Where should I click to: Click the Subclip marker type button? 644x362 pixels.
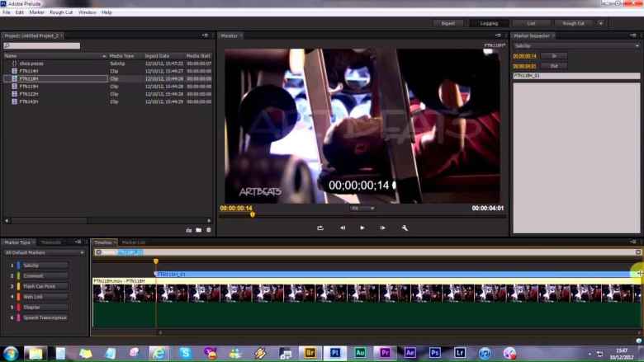pyautogui.click(x=45, y=266)
